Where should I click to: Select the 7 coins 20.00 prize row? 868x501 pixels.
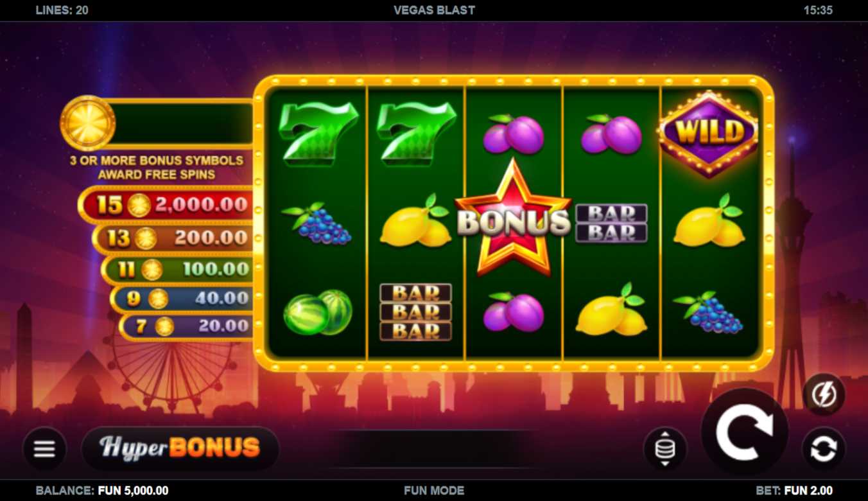pyautogui.click(x=187, y=326)
